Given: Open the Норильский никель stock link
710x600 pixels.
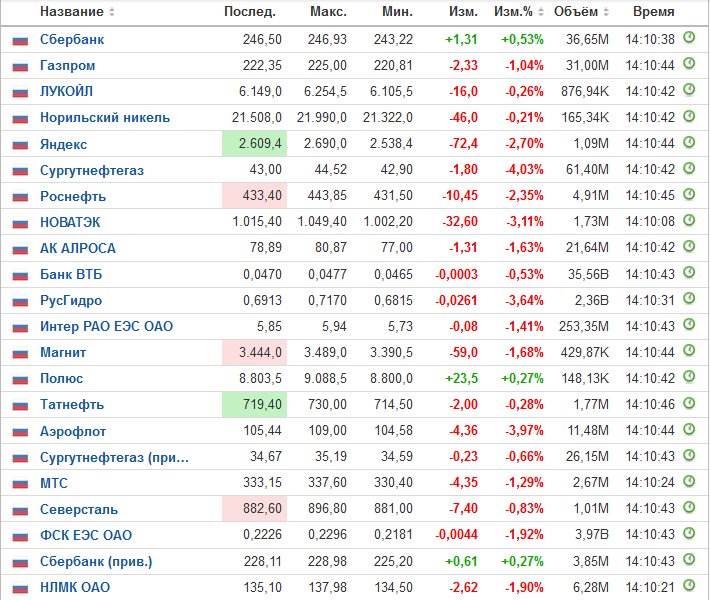Looking at the screenshot, I should click(105, 118).
